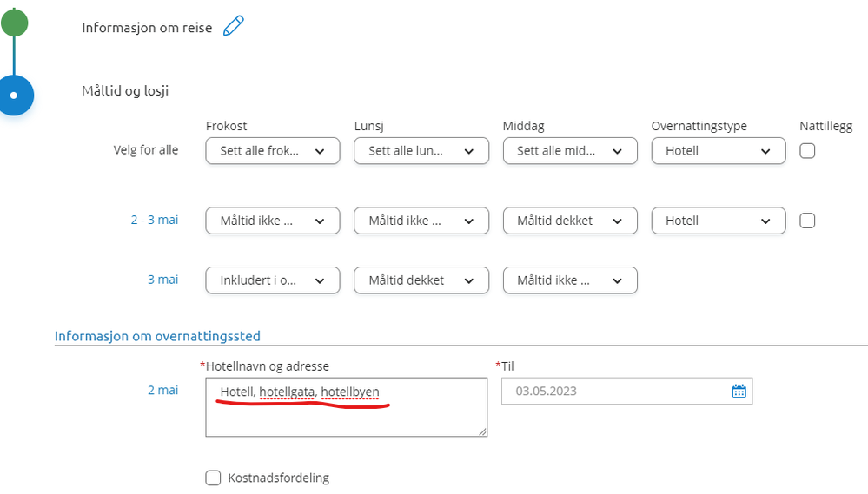Click the '2 mai' link in accommodation section
Image resolution: width=868 pixels, height=494 pixels.
point(162,390)
